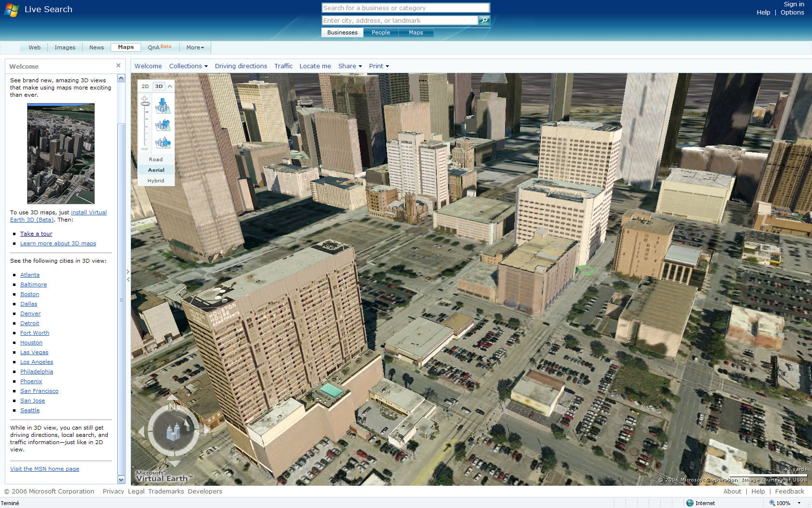Click the zoom in plus icon
Viewport: 812px width, 508px height.
145,99
